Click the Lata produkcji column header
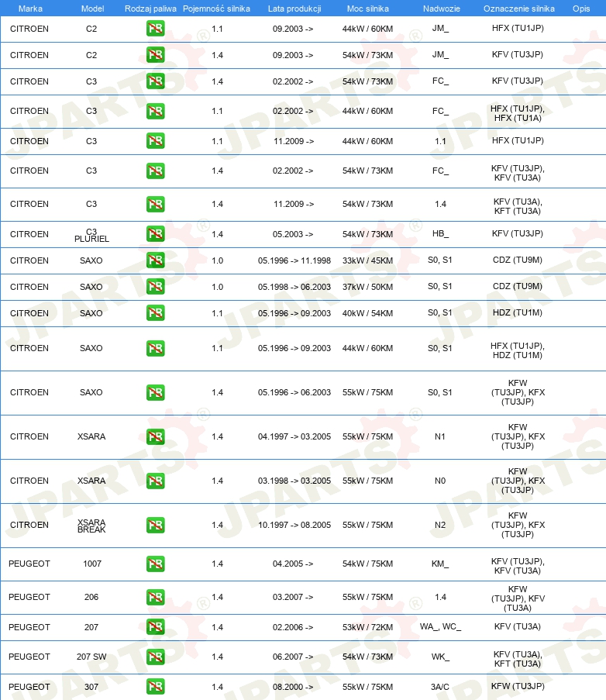Screen dimensions: 606x700 (294, 9)
